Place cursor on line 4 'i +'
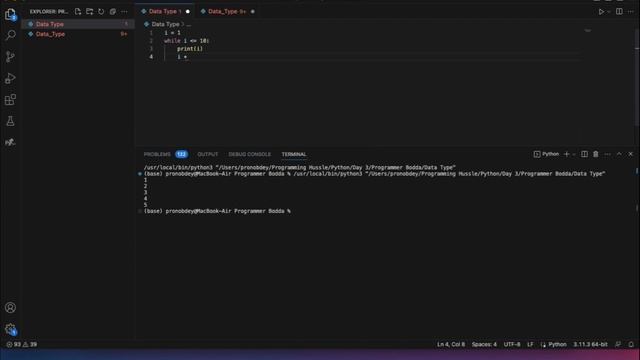 (x=182, y=57)
